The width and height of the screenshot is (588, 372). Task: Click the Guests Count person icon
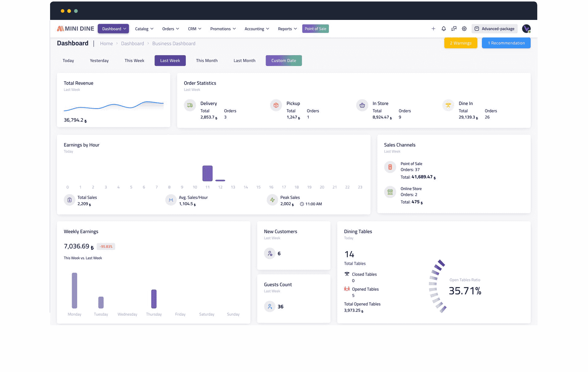click(x=270, y=307)
